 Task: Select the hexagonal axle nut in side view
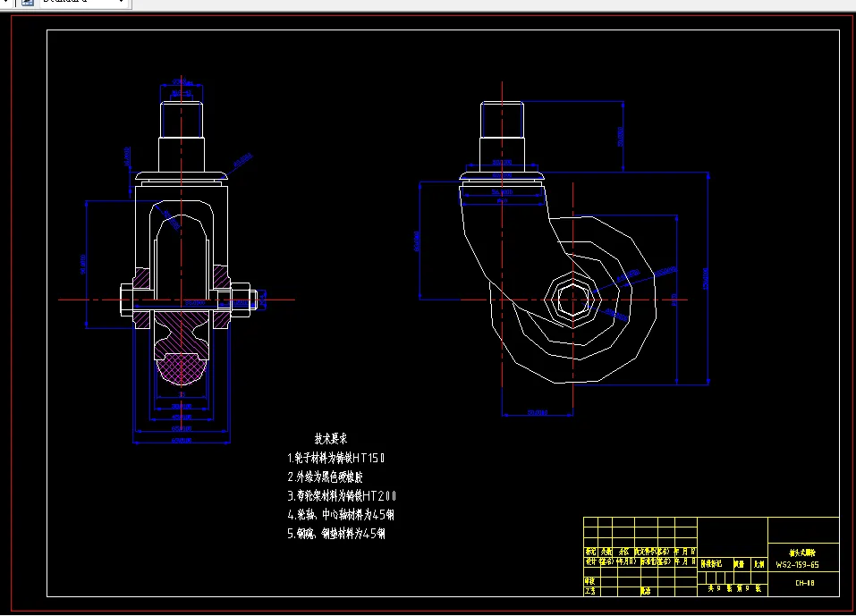pyautogui.click(x=572, y=300)
